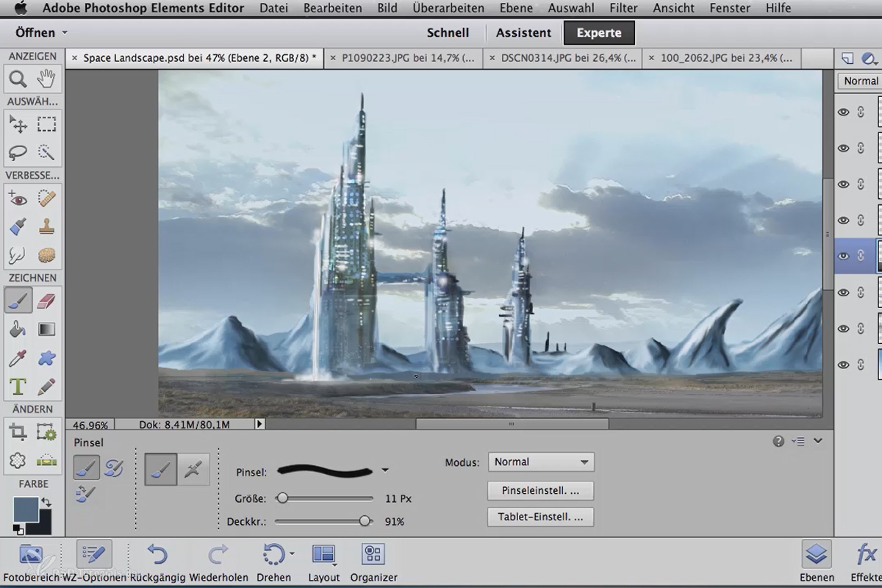Select the Zoom magnifier tool

coord(18,79)
